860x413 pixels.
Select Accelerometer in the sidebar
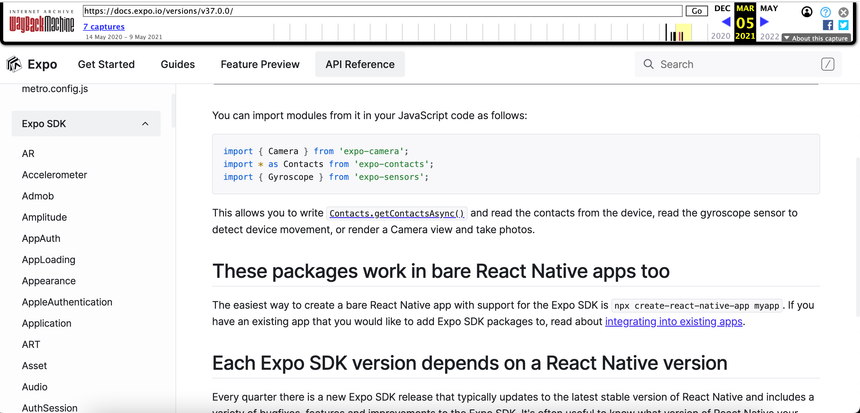(x=55, y=175)
